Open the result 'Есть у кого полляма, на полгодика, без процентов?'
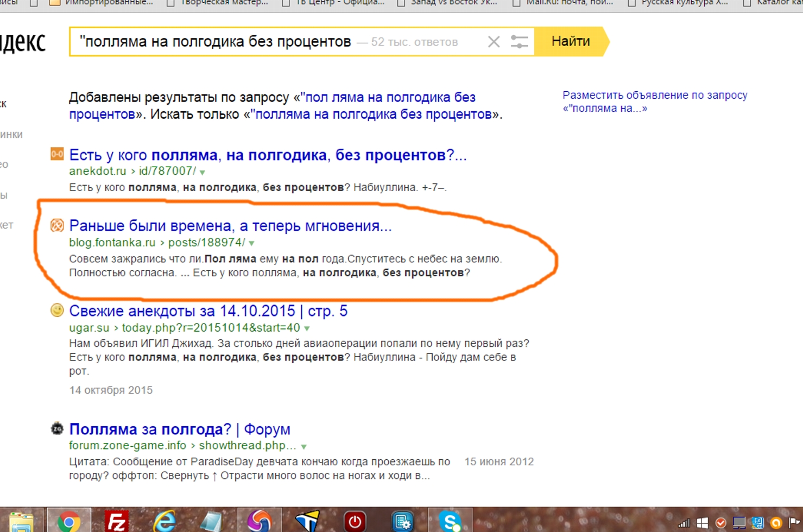 268,155
